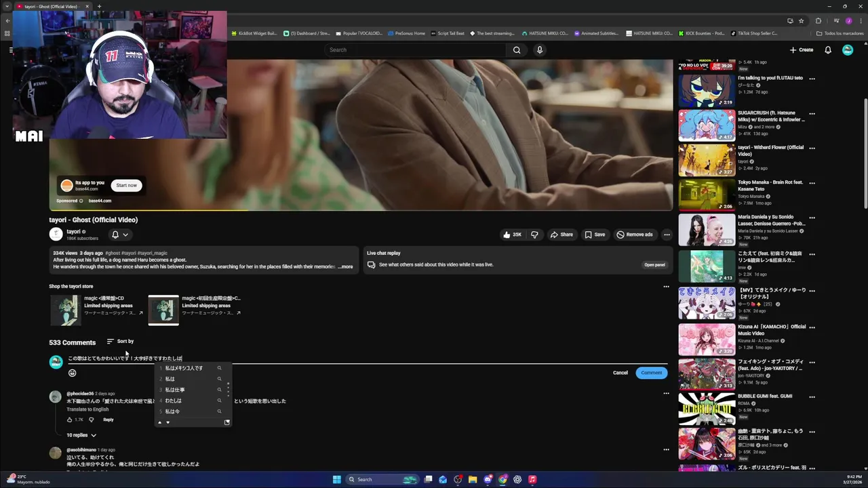Open the account avatar menu

pos(848,49)
